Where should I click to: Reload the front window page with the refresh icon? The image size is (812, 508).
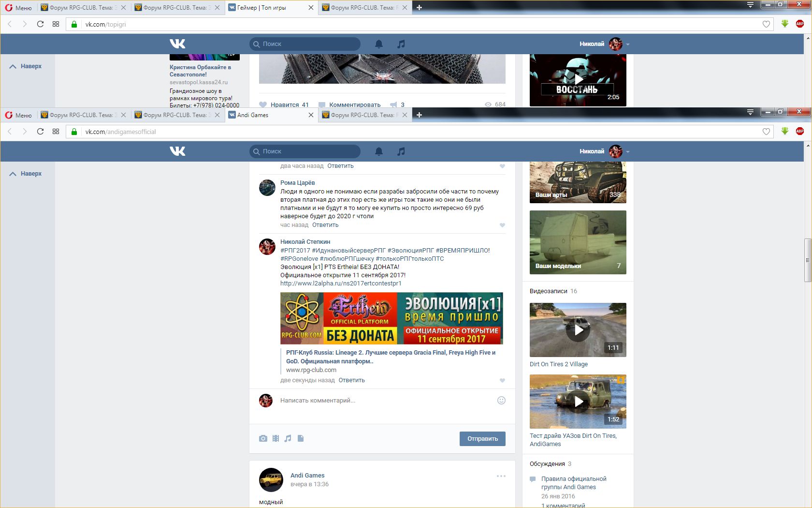pos(40,132)
